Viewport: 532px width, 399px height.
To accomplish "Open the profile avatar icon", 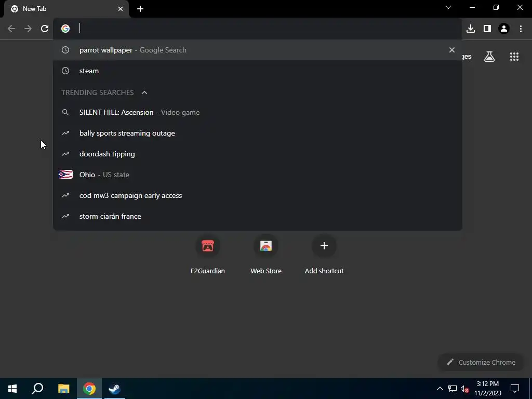I will click(504, 29).
